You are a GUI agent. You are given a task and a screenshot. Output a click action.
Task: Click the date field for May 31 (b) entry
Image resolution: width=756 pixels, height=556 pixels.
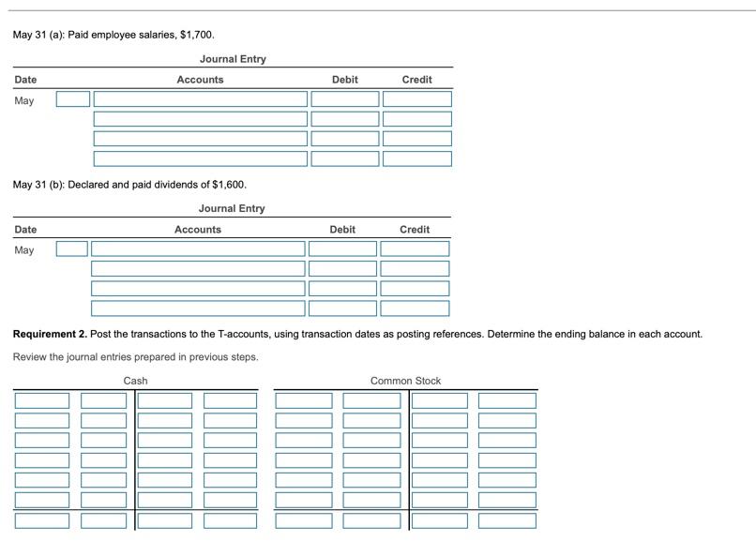click(x=71, y=248)
